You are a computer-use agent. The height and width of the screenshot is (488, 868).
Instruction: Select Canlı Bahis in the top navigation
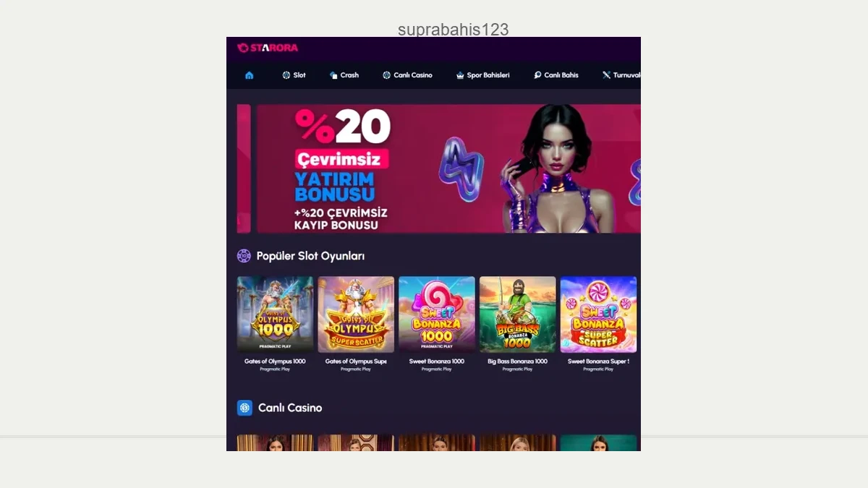pyautogui.click(x=556, y=75)
